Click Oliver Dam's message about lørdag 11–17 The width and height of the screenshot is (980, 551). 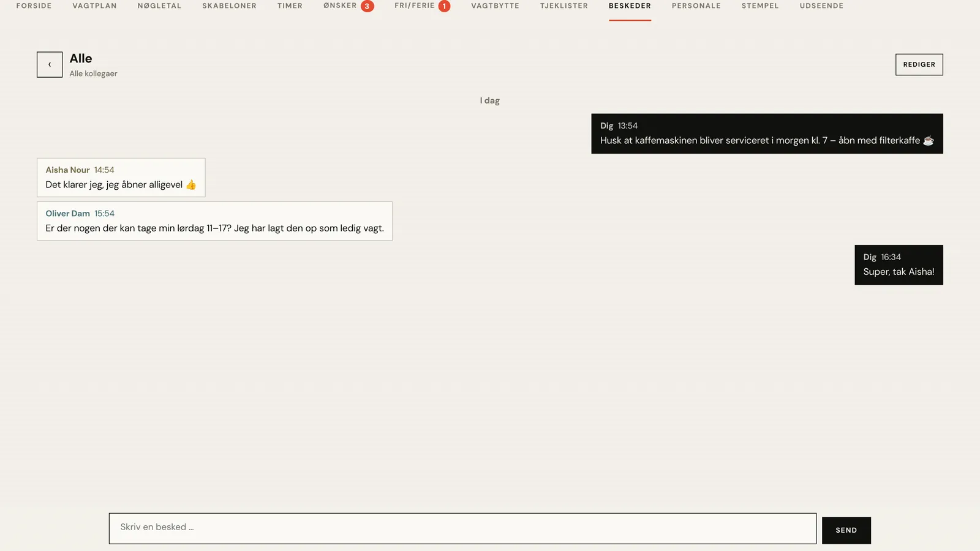(214, 221)
